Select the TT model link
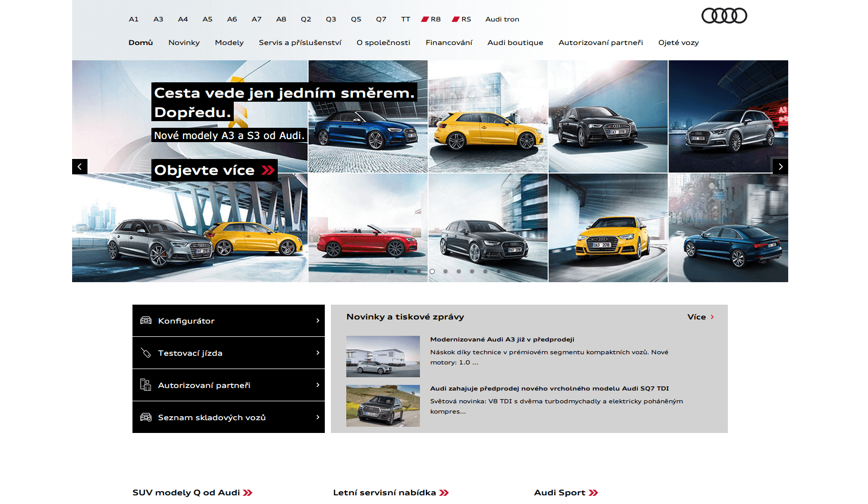The image size is (868, 504). (x=406, y=19)
